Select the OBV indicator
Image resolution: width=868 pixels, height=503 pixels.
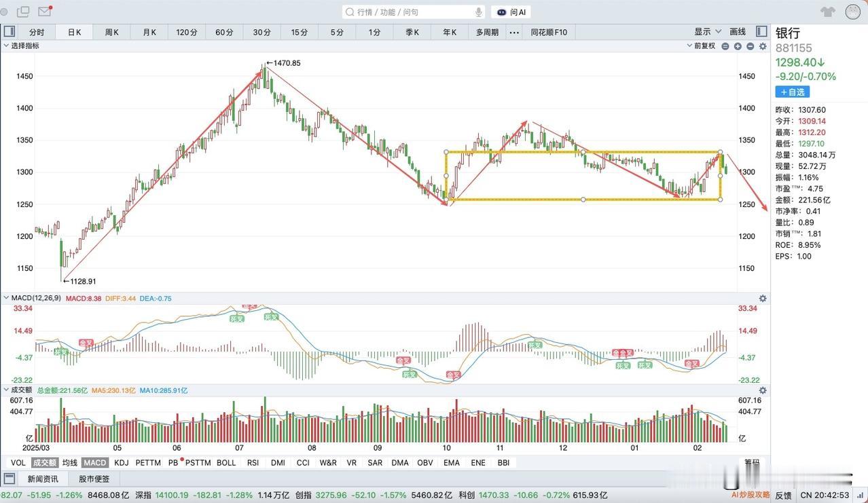(x=425, y=463)
